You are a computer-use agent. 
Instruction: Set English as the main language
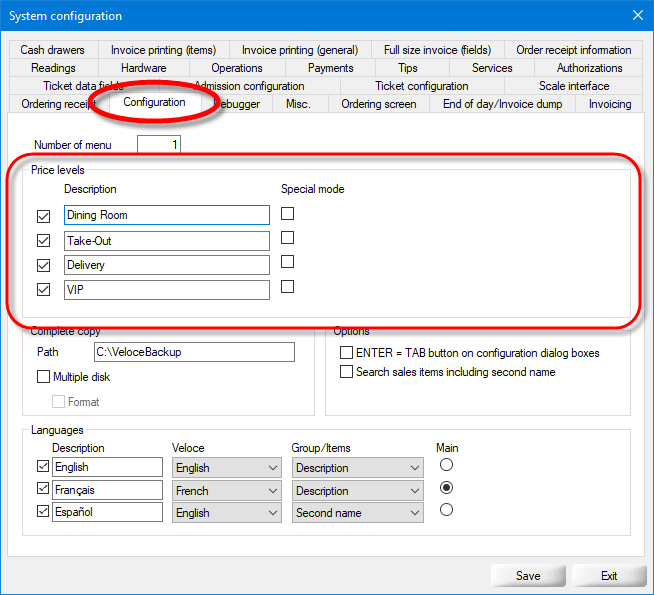click(x=446, y=465)
